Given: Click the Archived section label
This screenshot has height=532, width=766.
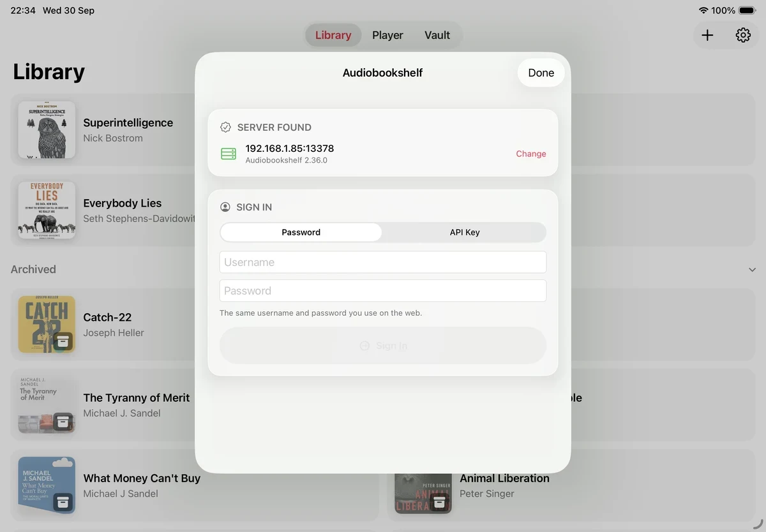Looking at the screenshot, I should tap(33, 269).
